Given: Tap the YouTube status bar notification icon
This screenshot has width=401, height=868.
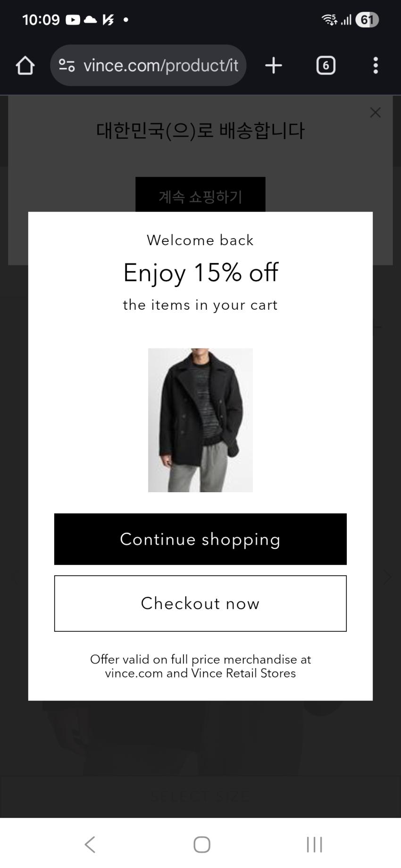Looking at the screenshot, I should [x=73, y=20].
